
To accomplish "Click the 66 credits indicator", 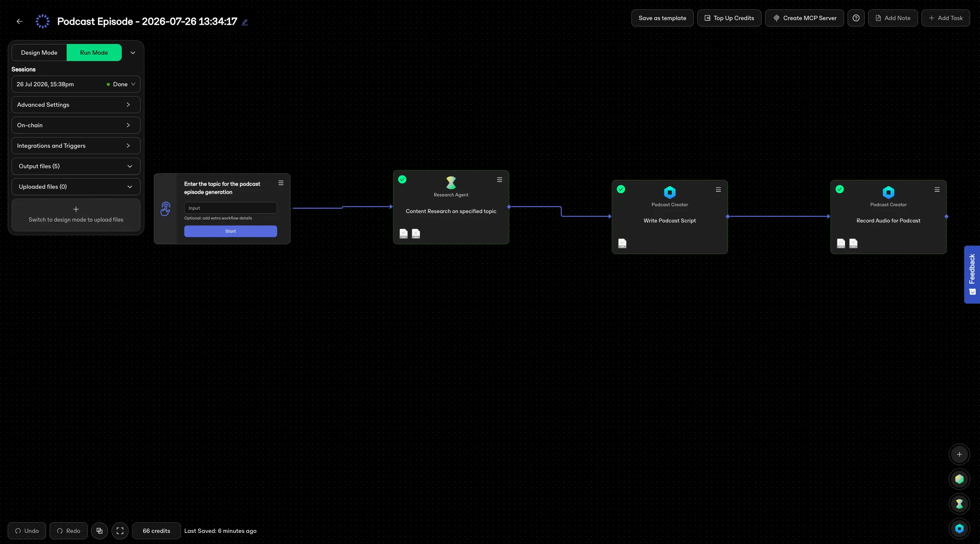I will pos(156,531).
